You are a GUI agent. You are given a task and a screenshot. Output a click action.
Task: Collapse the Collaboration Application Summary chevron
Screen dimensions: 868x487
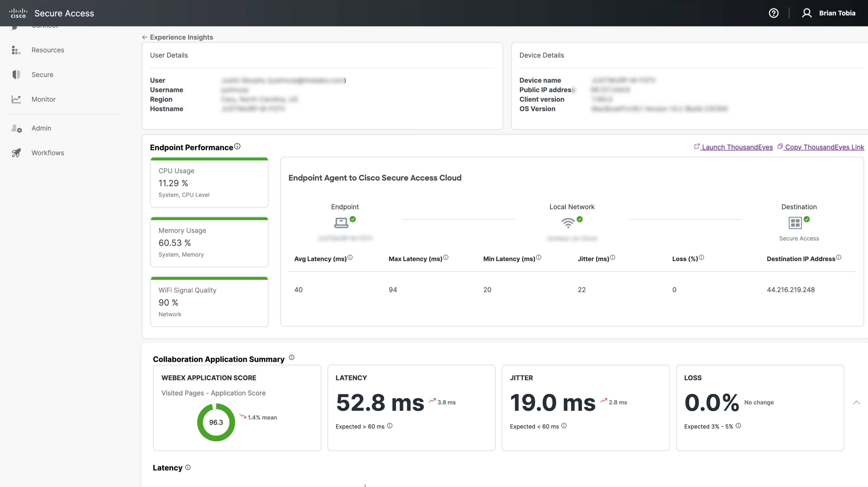[856, 402]
